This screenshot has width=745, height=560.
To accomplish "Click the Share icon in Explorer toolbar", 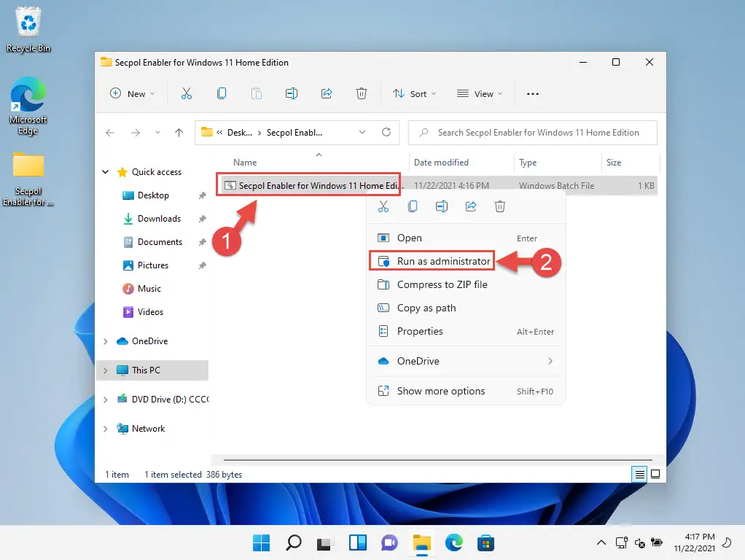I will pos(327,93).
